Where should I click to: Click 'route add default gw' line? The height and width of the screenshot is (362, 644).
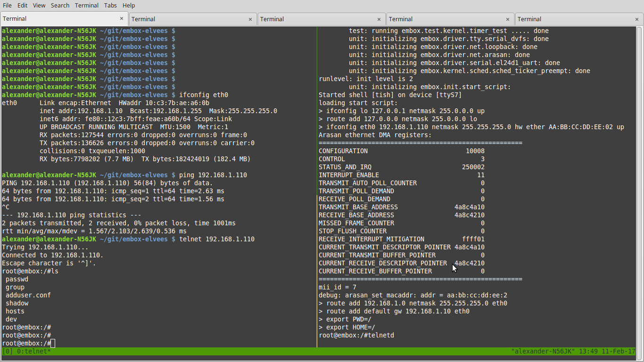pyautogui.click(x=394, y=311)
